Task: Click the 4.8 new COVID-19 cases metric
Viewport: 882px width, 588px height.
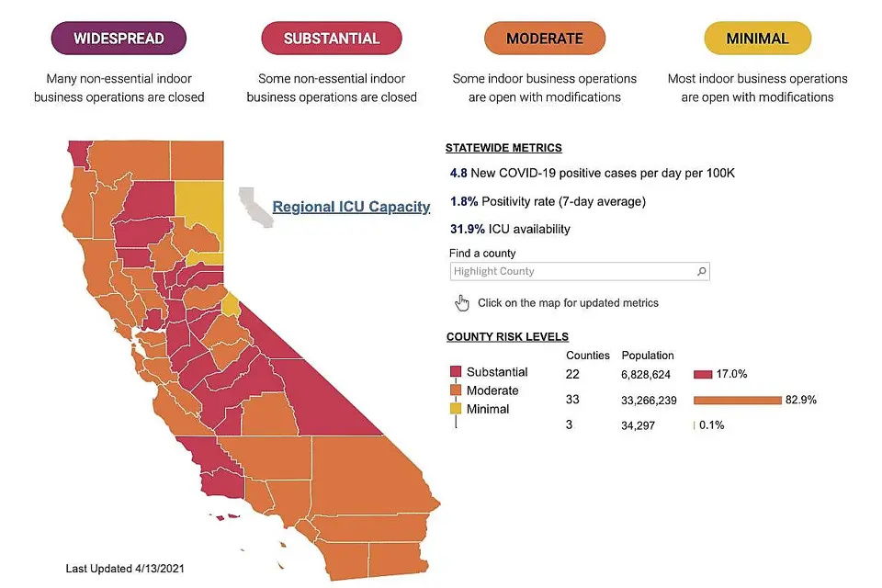Action: tap(592, 173)
